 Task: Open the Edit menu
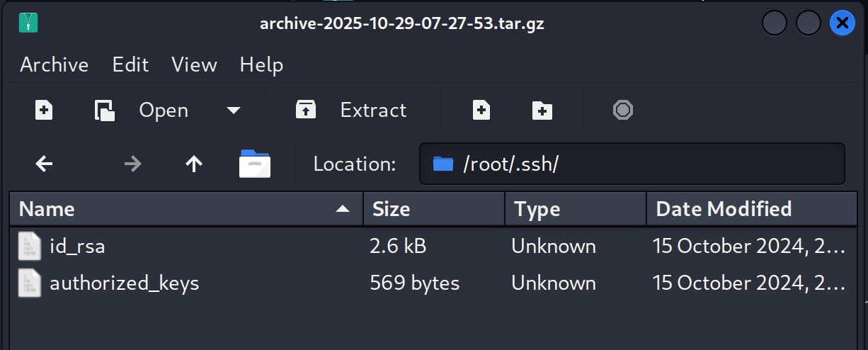130,65
